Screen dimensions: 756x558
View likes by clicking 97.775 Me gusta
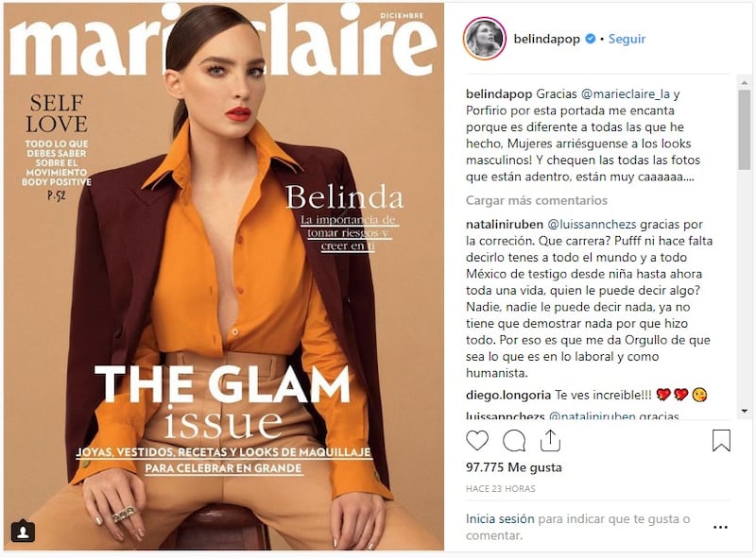tap(513, 467)
